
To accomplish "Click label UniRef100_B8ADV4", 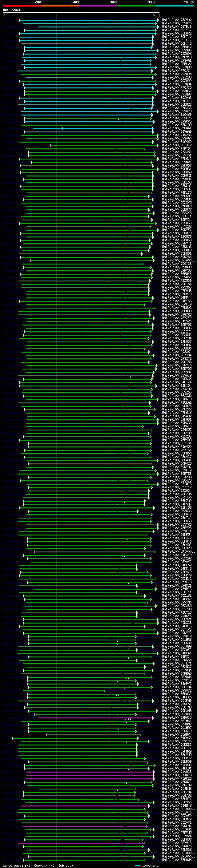I will 177,734.
